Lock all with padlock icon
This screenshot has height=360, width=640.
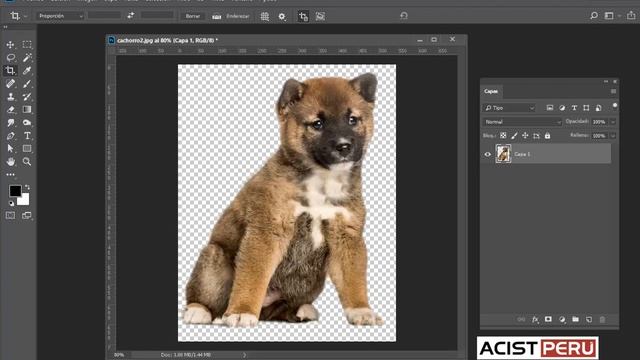[547, 136]
